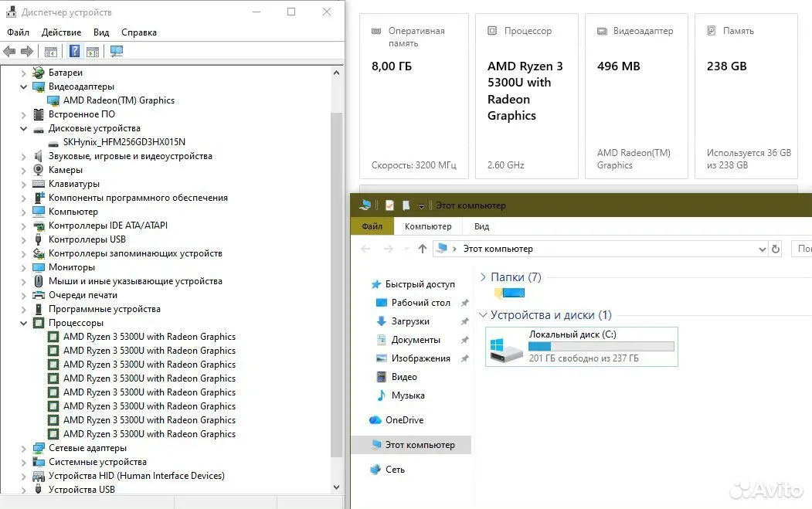Expand the Клавиатуры node
The height and width of the screenshot is (509, 812).
click(23, 185)
